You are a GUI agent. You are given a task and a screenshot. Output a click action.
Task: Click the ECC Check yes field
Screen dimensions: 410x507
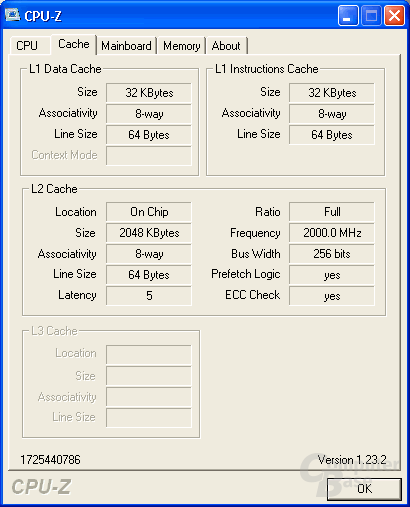(332, 296)
